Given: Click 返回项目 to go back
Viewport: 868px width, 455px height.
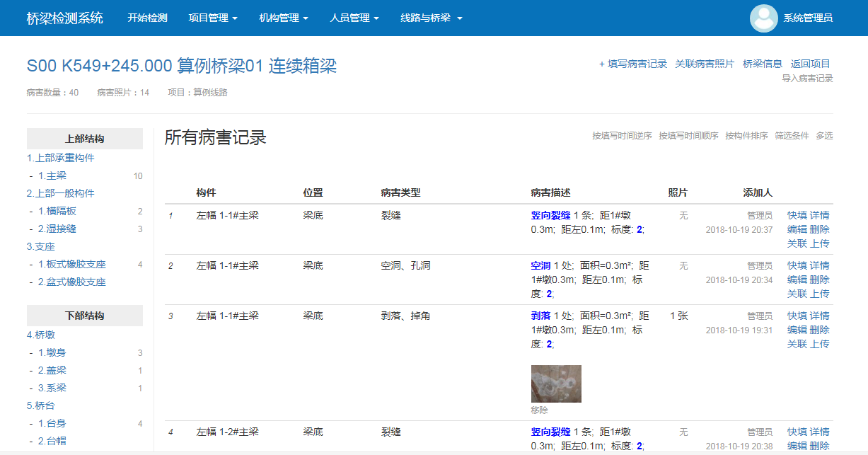Looking at the screenshot, I should [810, 64].
